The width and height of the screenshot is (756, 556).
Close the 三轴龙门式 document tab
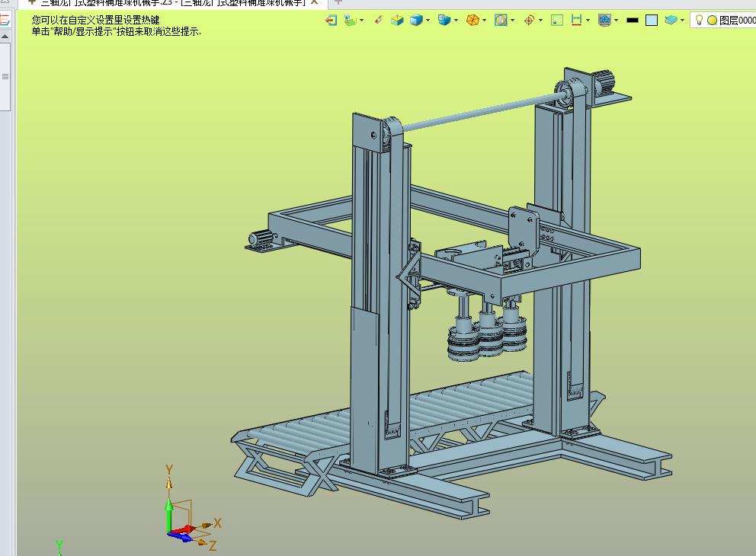[314, 2]
